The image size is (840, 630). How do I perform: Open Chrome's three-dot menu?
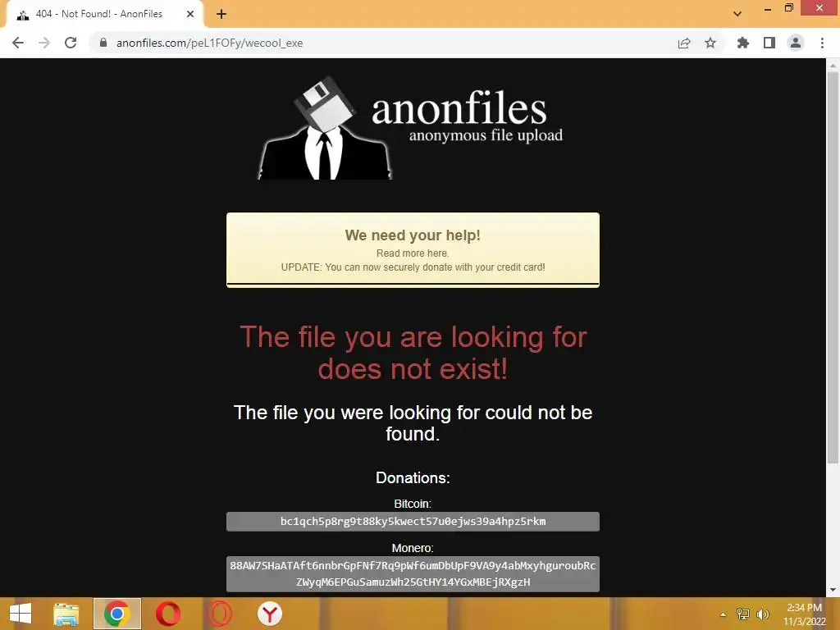(x=822, y=43)
